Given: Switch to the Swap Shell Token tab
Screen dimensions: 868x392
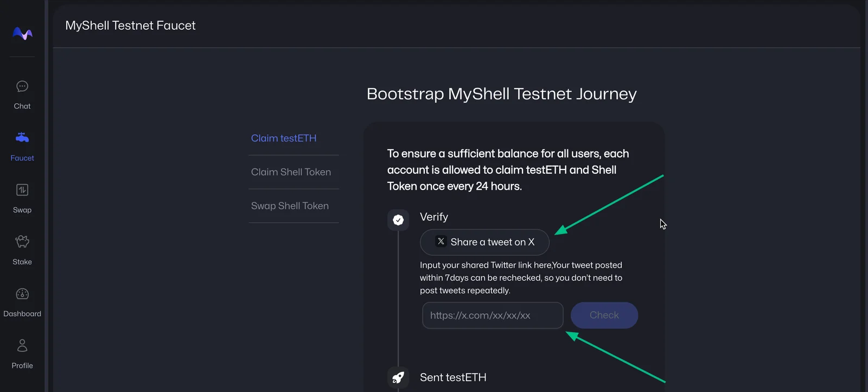Looking at the screenshot, I should point(290,206).
